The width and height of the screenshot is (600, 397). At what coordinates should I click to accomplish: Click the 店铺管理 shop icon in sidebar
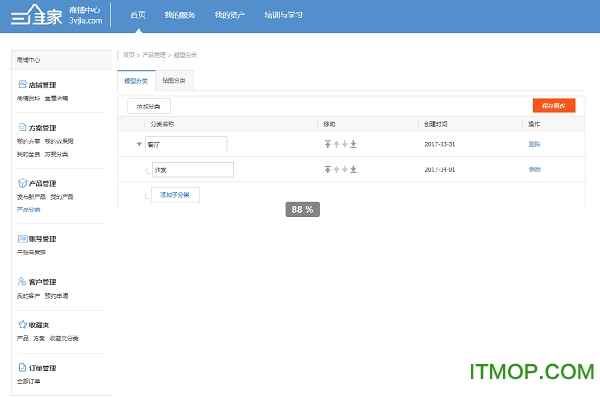click(x=22, y=84)
